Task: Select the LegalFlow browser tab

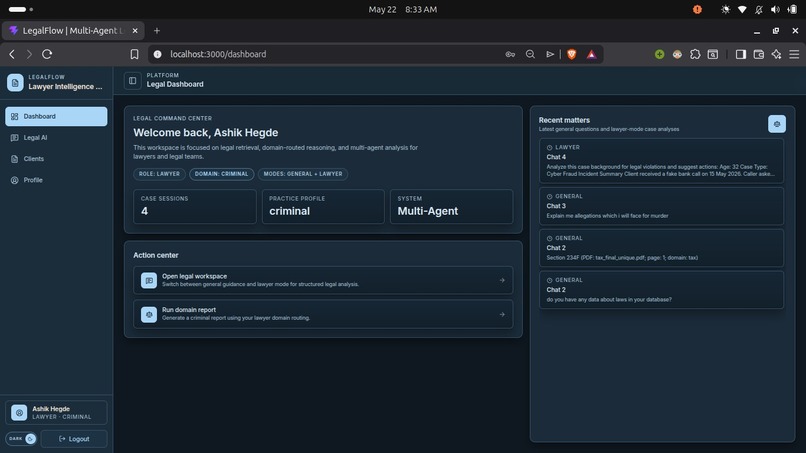Action: point(73,31)
